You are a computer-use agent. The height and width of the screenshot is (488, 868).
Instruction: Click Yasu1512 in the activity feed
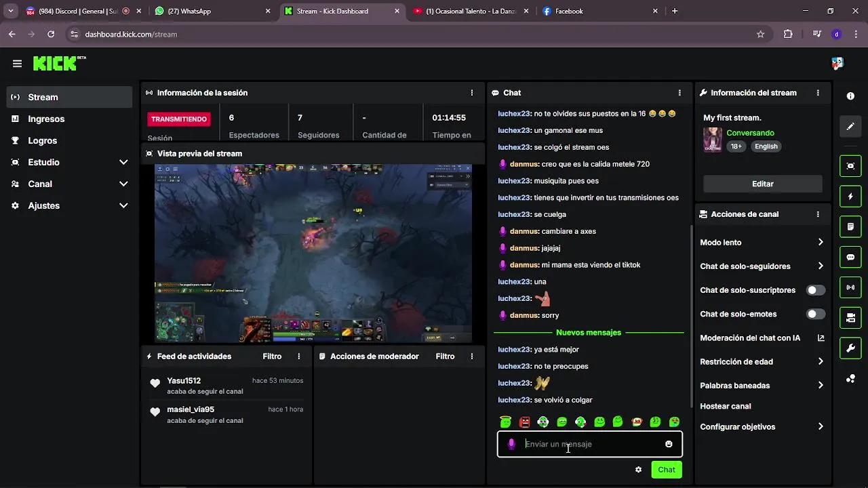click(x=184, y=381)
